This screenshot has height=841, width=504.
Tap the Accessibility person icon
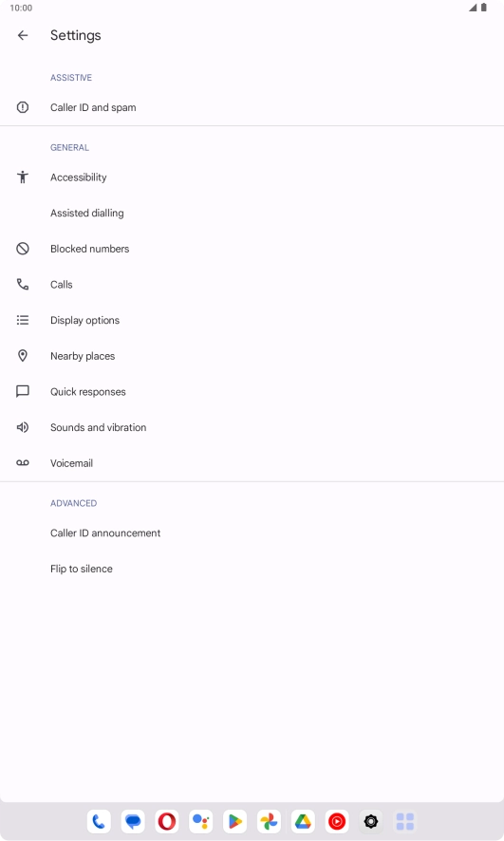point(23,177)
